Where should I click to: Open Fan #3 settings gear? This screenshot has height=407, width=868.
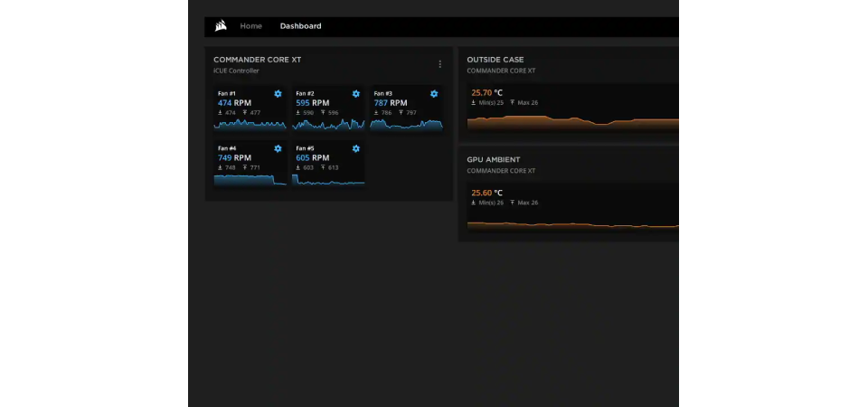[x=434, y=94]
